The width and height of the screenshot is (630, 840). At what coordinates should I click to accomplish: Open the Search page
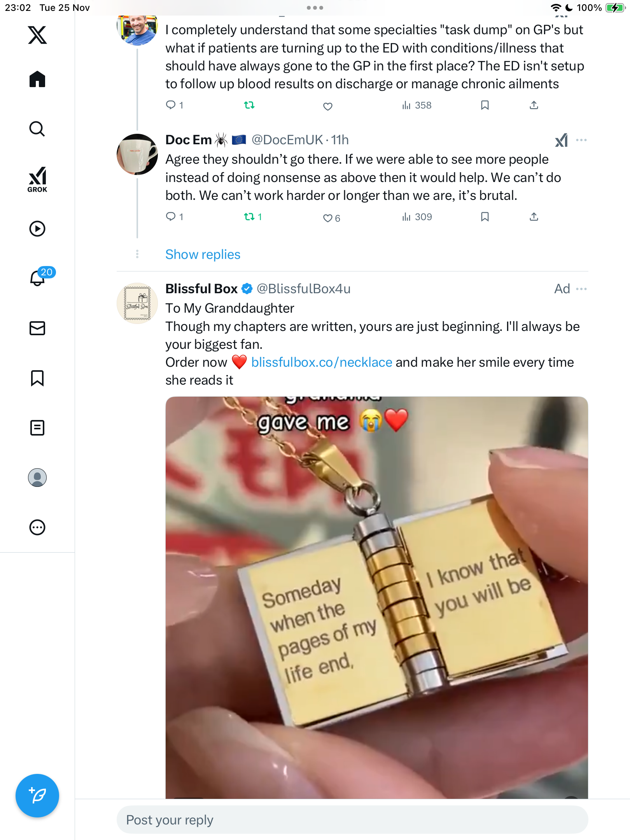(37, 129)
